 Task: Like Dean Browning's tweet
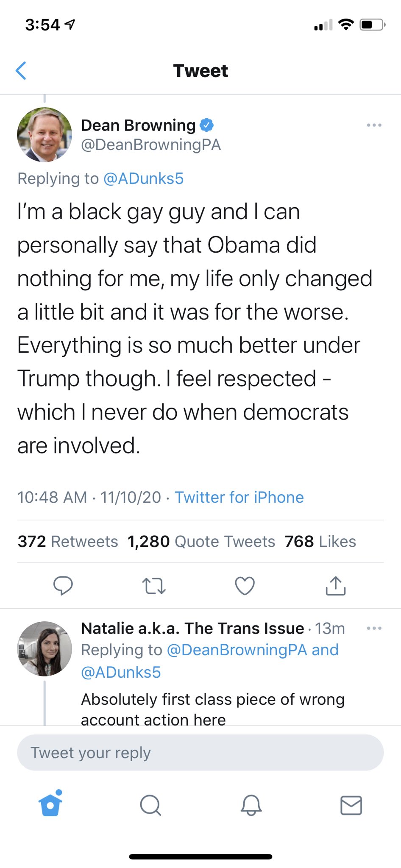[245, 586]
